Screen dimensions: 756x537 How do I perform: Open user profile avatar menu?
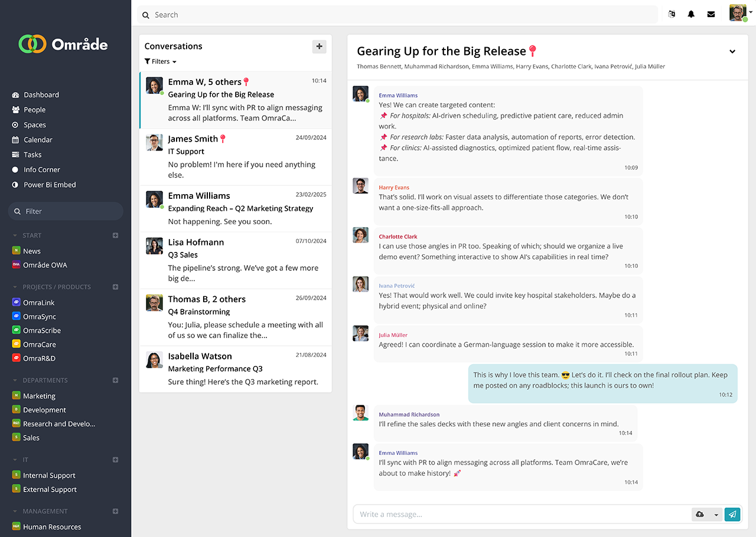pos(738,14)
